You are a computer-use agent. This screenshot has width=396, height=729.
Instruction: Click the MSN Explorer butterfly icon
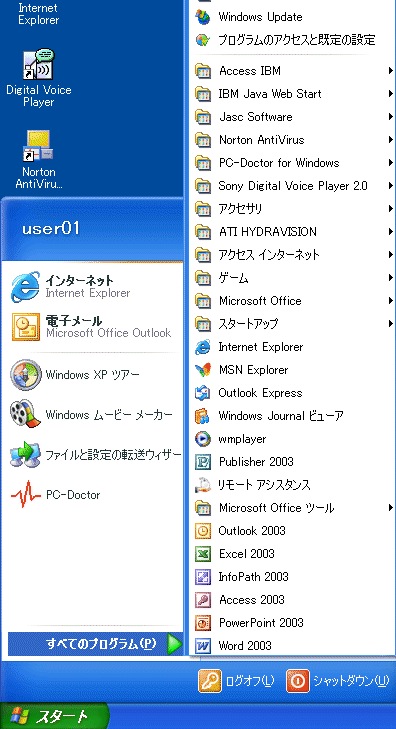tap(203, 370)
